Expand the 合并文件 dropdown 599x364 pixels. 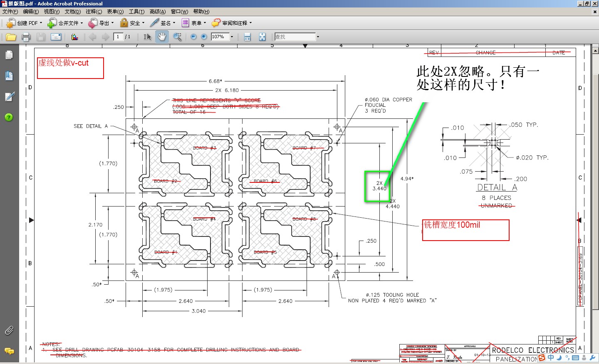(x=82, y=23)
